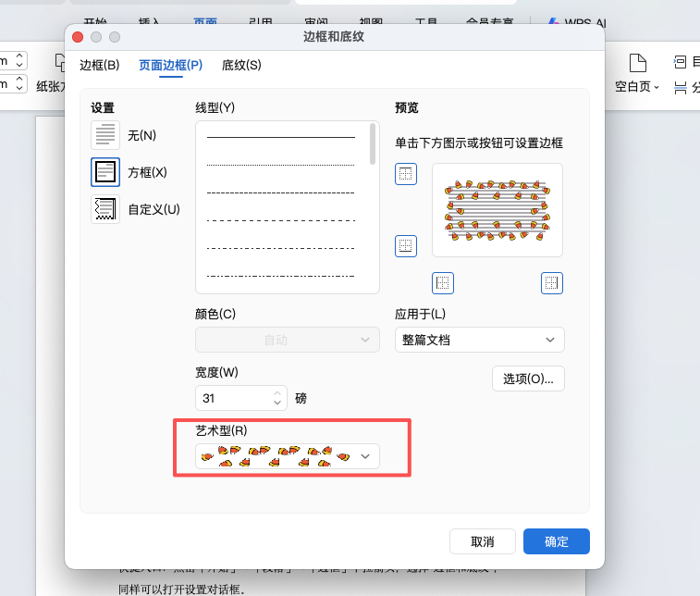Close the 边框和底纹 dialog with red button
This screenshot has height=596, width=700.
[78, 37]
